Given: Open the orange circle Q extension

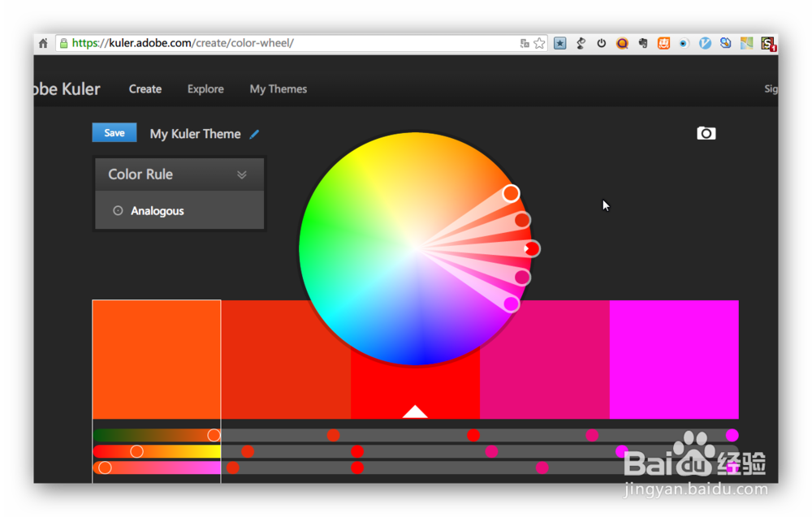Looking at the screenshot, I should (622, 44).
